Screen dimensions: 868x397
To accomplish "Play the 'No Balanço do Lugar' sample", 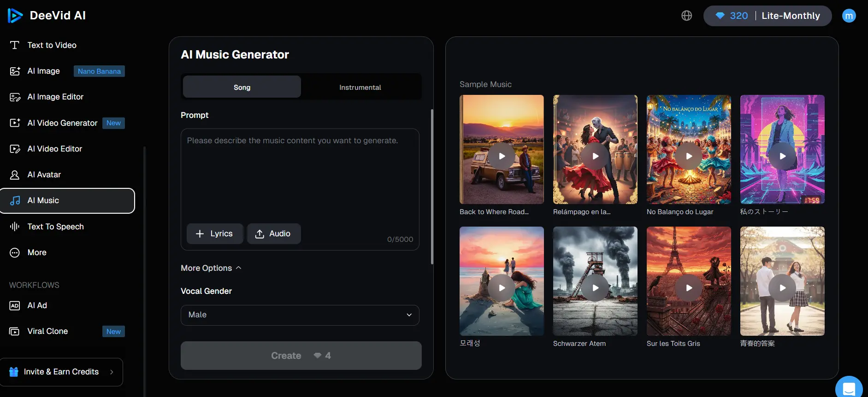I will [689, 156].
